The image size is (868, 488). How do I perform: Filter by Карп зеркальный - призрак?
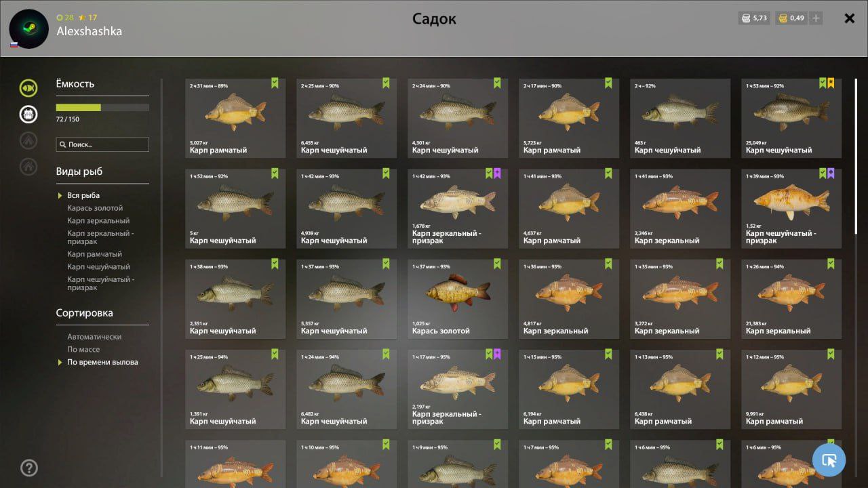click(100, 237)
